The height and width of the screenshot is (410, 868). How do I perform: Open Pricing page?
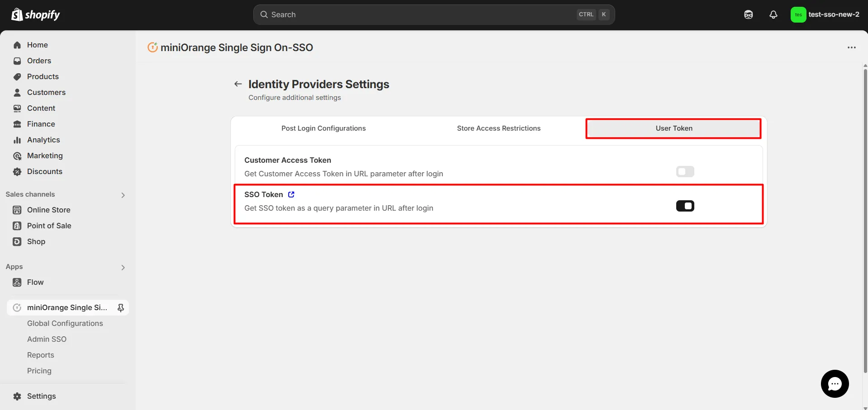click(39, 371)
